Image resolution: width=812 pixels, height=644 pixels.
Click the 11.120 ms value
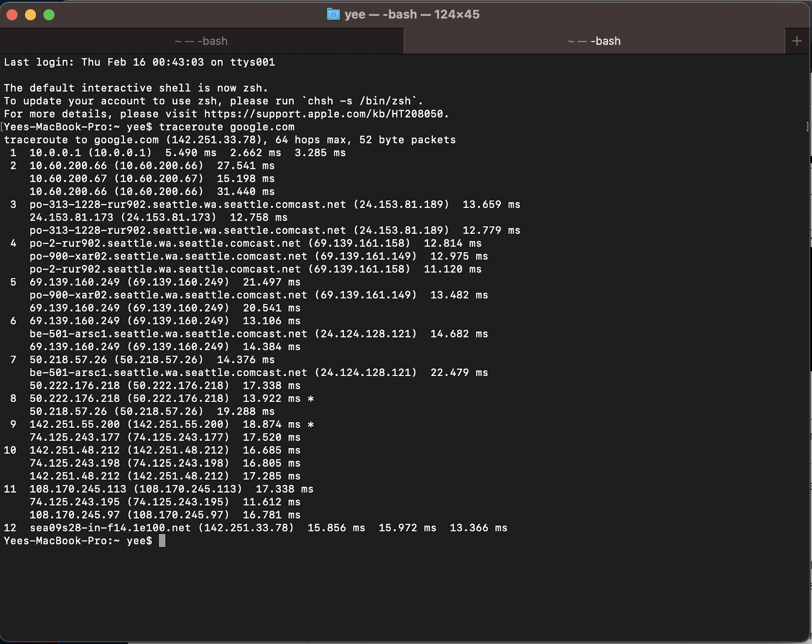point(453,269)
